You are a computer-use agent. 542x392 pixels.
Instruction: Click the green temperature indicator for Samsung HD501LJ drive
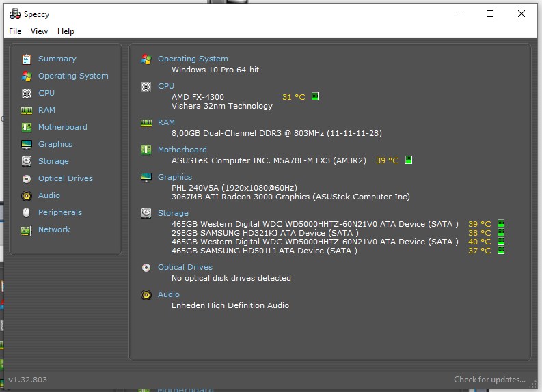tap(501, 250)
